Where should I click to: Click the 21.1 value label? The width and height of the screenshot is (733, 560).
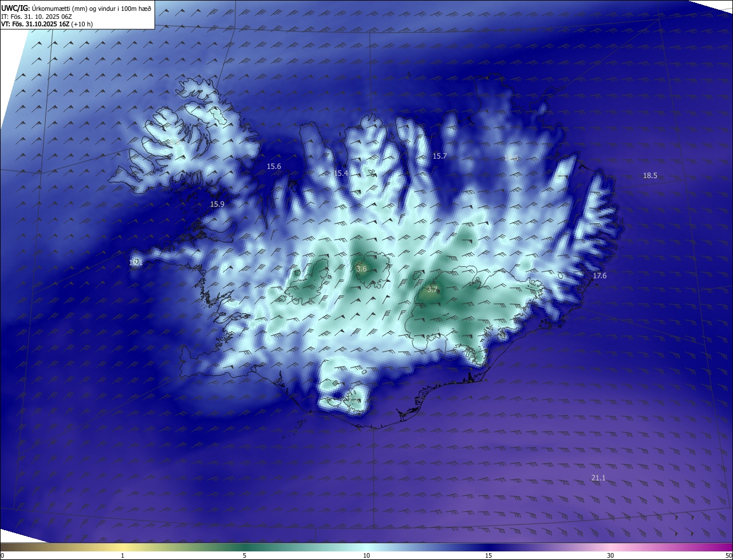point(598,478)
